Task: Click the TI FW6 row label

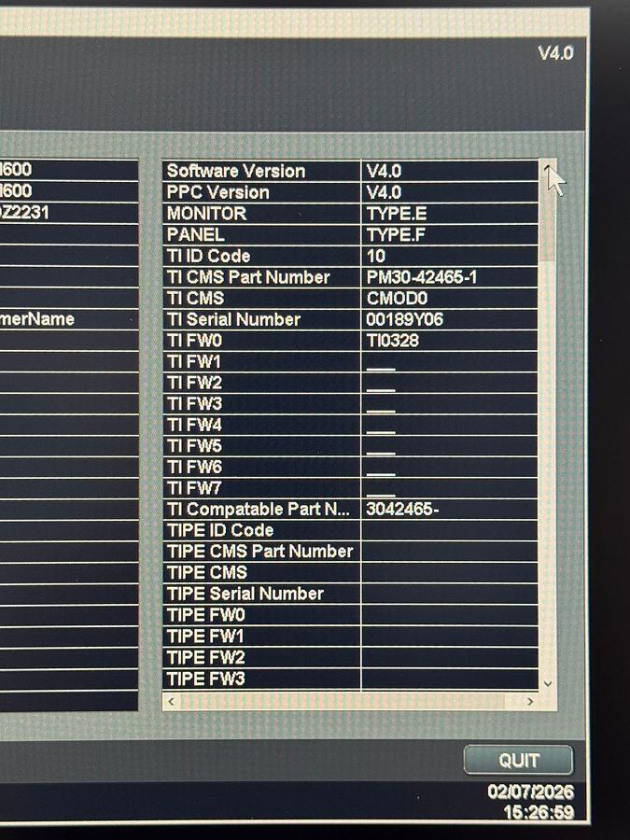Action: coord(194,468)
